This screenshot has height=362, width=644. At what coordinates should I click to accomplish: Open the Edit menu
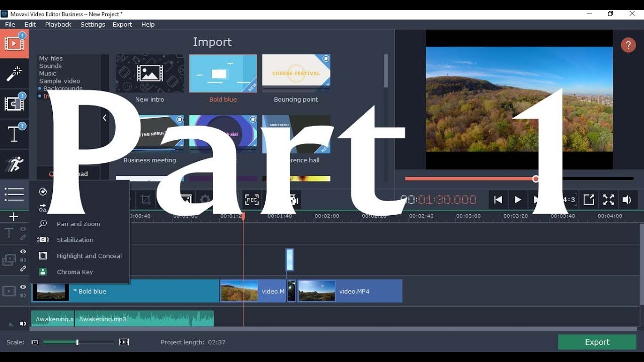pos(30,24)
